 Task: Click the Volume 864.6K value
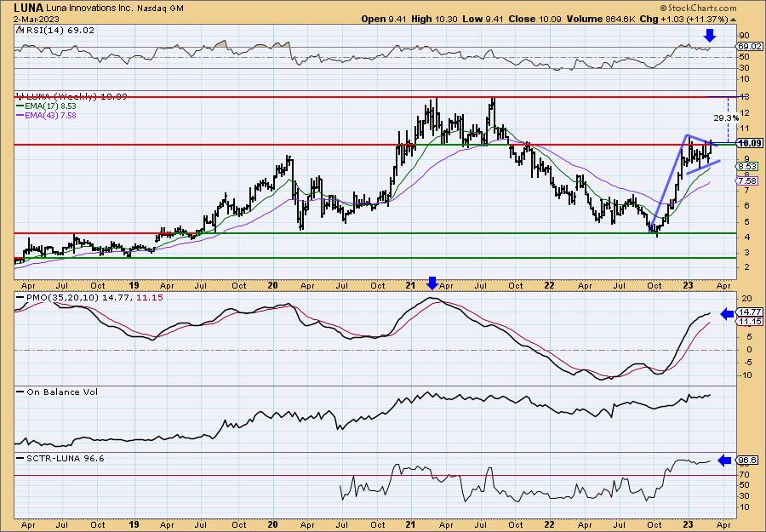click(x=600, y=19)
